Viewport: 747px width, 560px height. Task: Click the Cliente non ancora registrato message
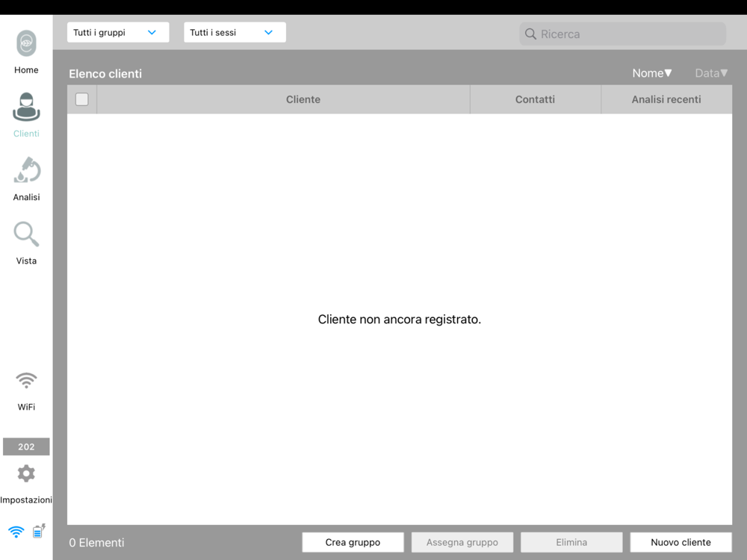tap(400, 319)
